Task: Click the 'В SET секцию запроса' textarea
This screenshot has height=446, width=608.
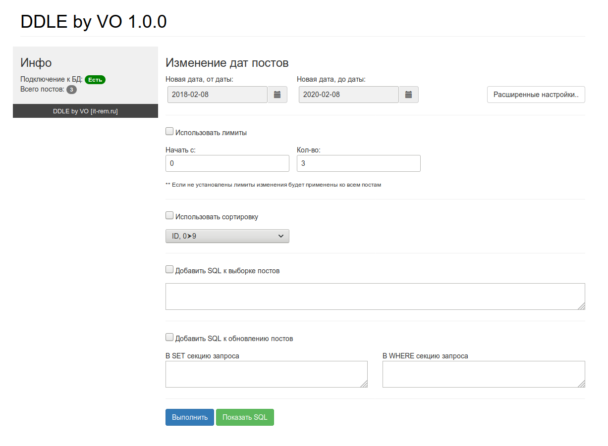Action: click(x=266, y=374)
